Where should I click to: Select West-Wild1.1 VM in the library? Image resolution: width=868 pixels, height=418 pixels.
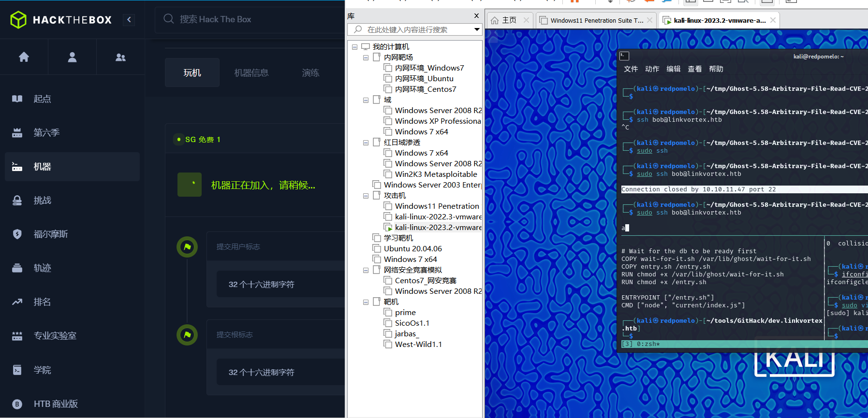418,345
